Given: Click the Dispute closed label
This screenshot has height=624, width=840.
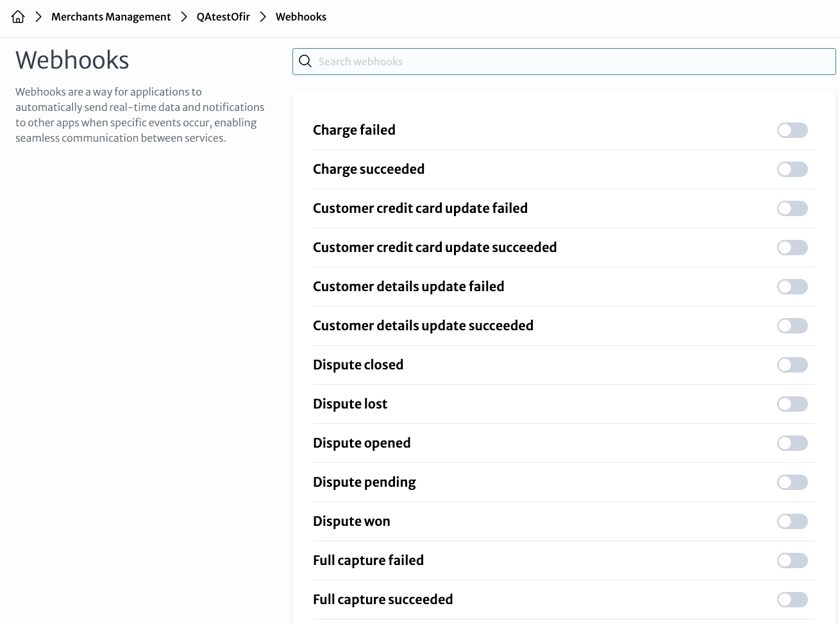Looking at the screenshot, I should click(358, 365).
